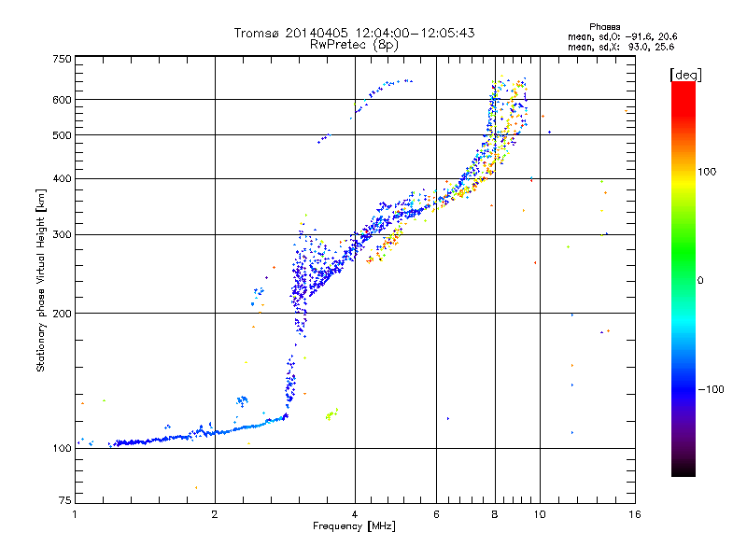The width and height of the screenshot is (747, 560).
Task: Click the '[deg]' colorbar unit label
Action: [x=685, y=75]
